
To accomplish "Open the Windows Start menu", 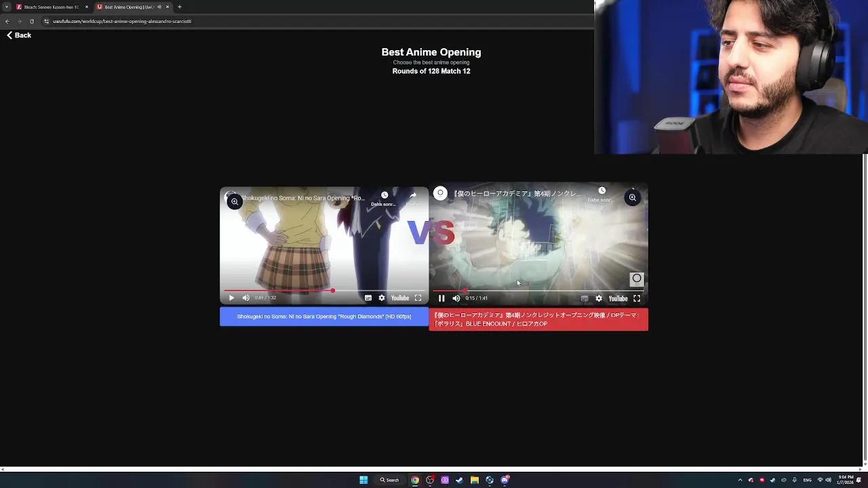I will [x=363, y=480].
